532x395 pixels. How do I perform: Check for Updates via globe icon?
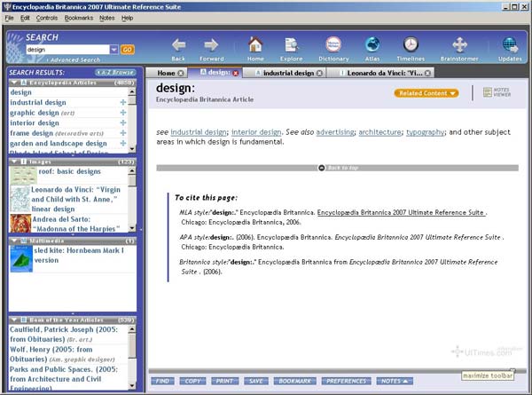point(510,45)
